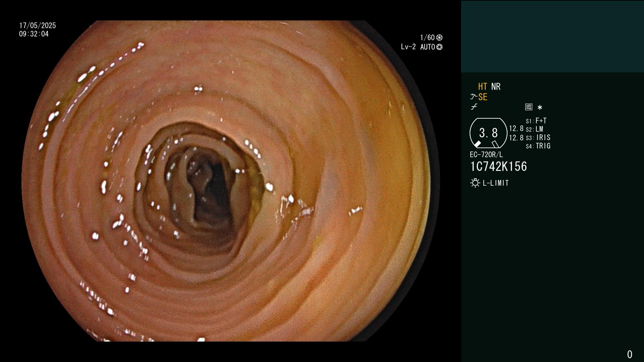
Task: Click the time 09:32:04
Action: [x=34, y=34]
